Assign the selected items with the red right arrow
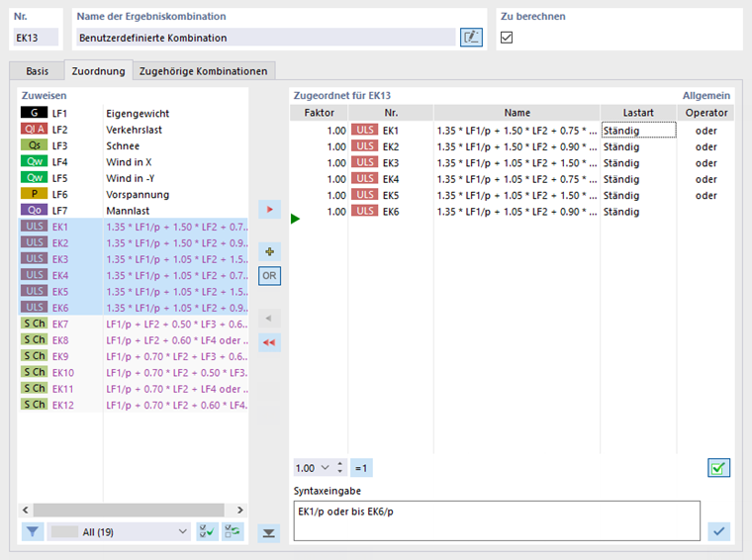The height and width of the screenshot is (560, 752). pyautogui.click(x=269, y=210)
